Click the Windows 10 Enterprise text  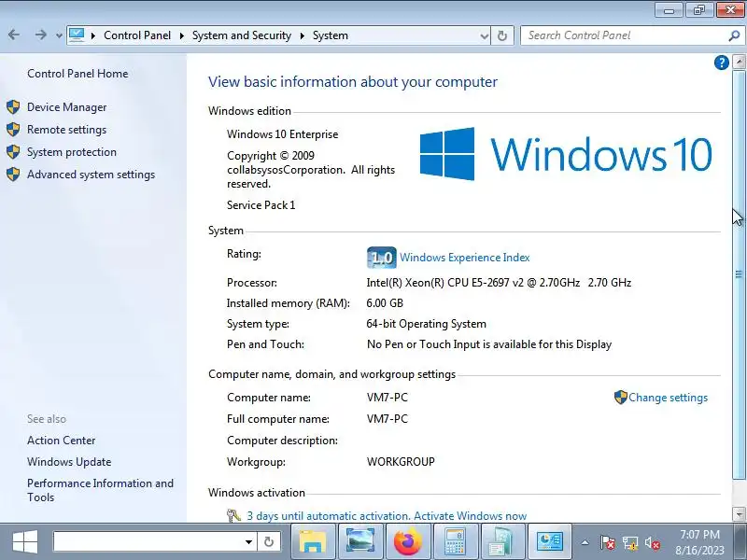[x=283, y=134]
